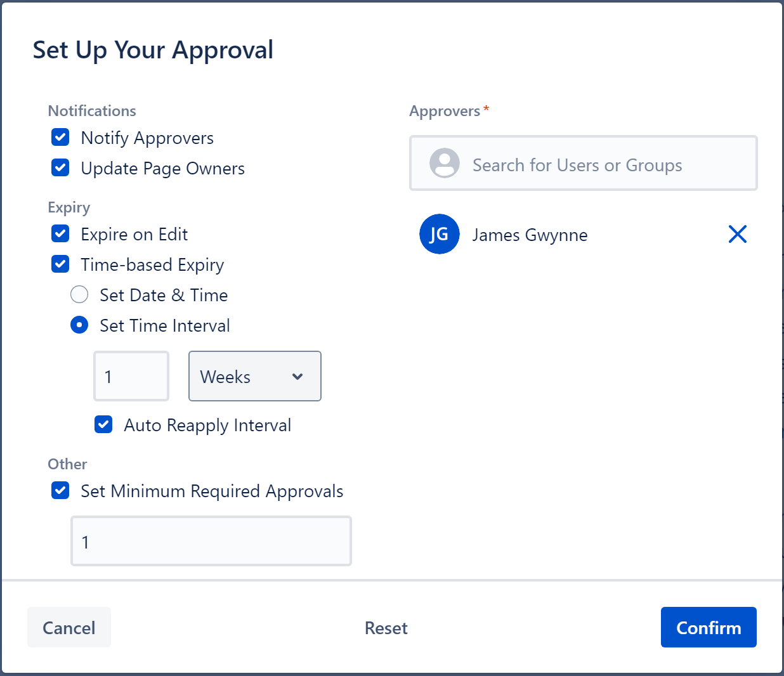Click the Weeks dropdown chevron arrow
This screenshot has width=784, height=676.
click(x=297, y=377)
